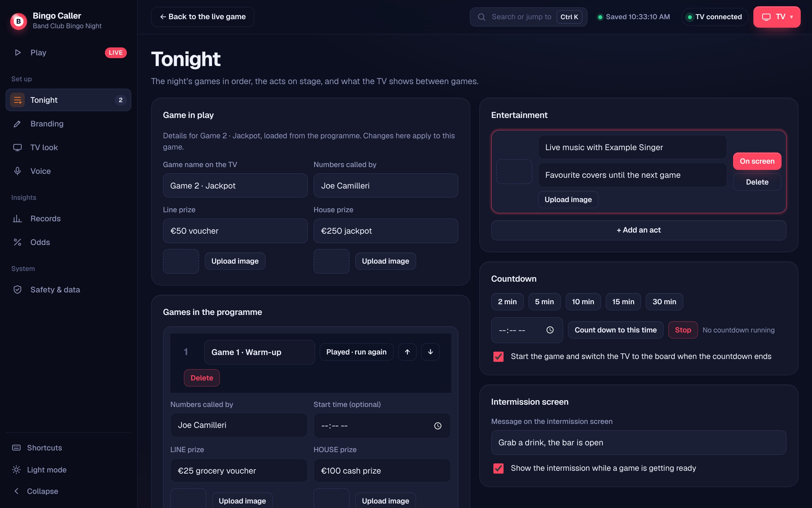Click the search magnifier icon

[482, 17]
